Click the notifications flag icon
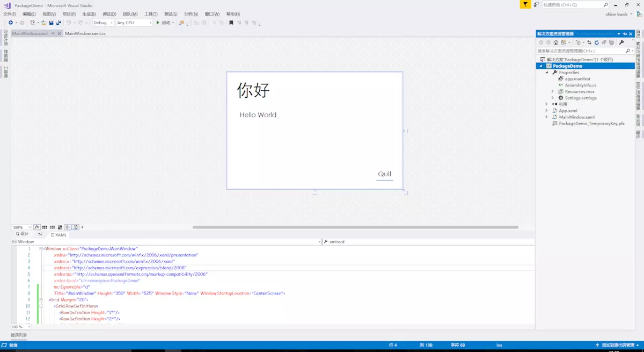Viewport: 644px width, 352px height. point(525,4)
